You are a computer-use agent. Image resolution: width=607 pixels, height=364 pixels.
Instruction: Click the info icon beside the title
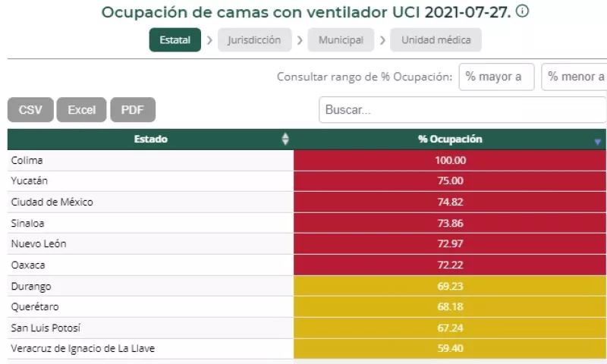pos(522,12)
